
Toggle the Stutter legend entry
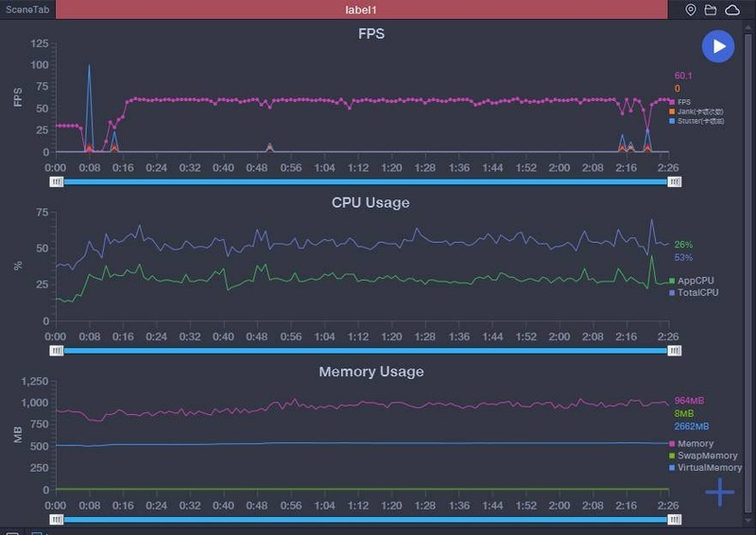(x=688, y=121)
